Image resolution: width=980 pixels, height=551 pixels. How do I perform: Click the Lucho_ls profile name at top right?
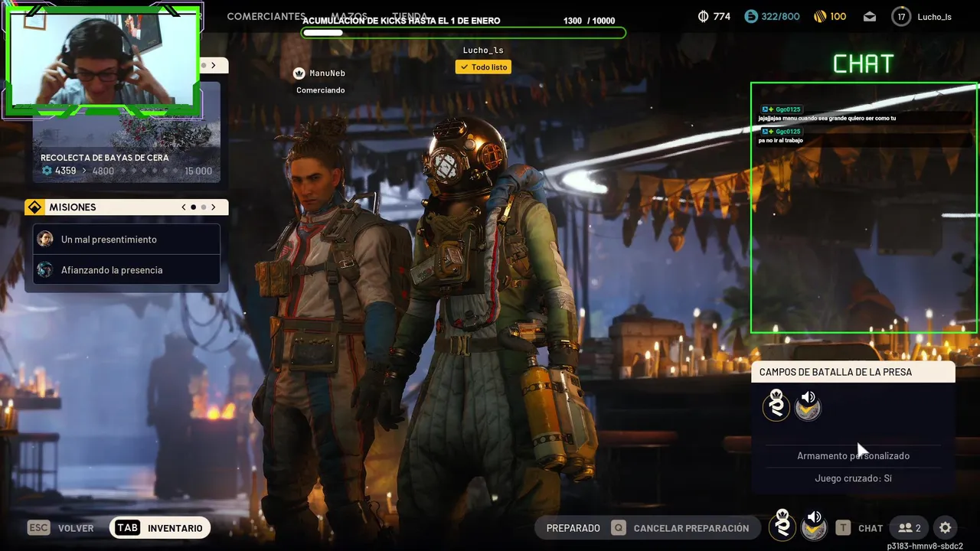(x=934, y=17)
